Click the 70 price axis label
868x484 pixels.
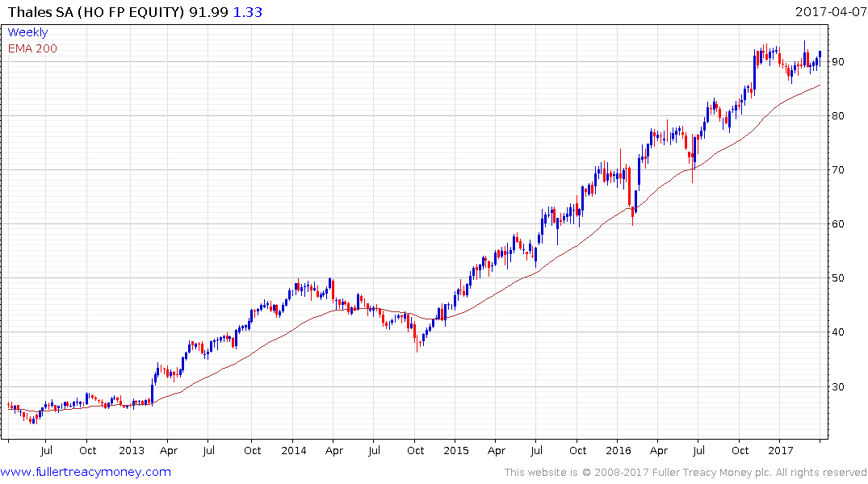pos(838,170)
